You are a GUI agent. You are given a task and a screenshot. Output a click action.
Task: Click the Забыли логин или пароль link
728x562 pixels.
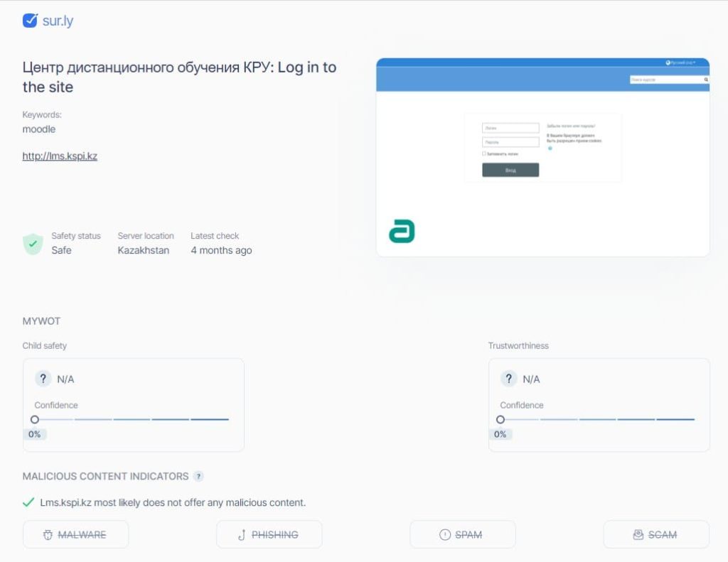(572, 125)
